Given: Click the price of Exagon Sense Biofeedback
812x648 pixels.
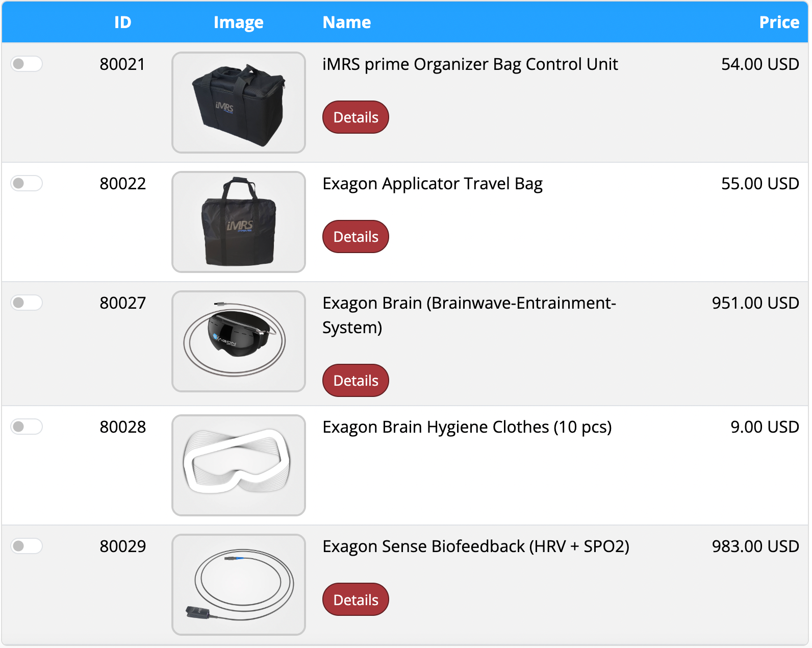Looking at the screenshot, I should coord(755,546).
